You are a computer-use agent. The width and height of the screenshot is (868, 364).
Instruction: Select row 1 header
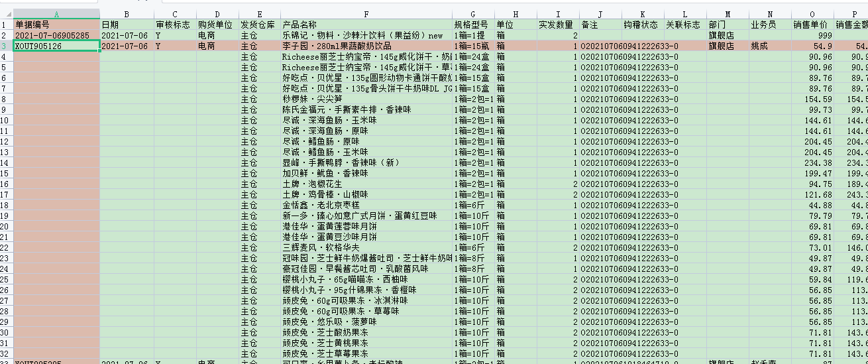click(x=7, y=25)
